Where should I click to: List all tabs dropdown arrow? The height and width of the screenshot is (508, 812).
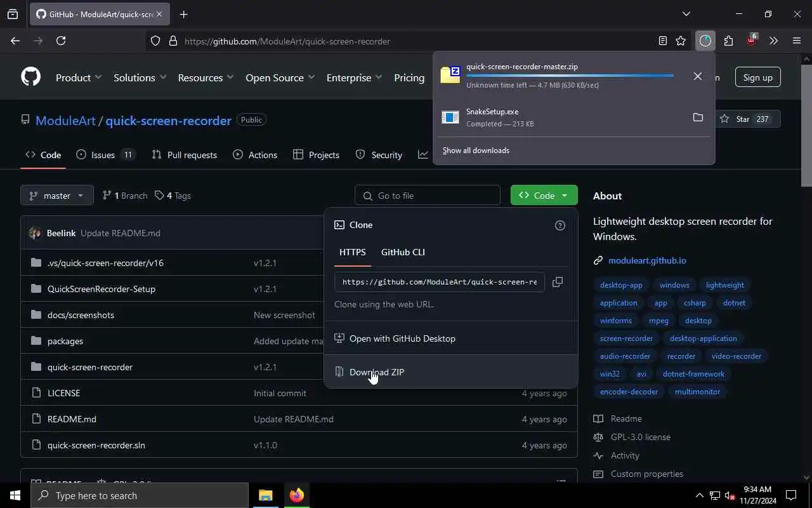click(686, 14)
